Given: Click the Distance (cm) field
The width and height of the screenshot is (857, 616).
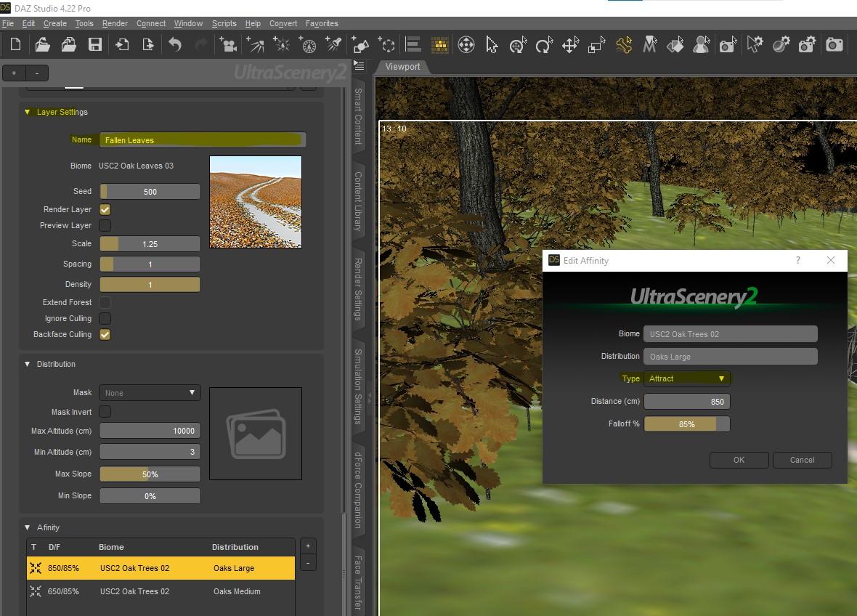Looking at the screenshot, I should pyautogui.click(x=686, y=402).
